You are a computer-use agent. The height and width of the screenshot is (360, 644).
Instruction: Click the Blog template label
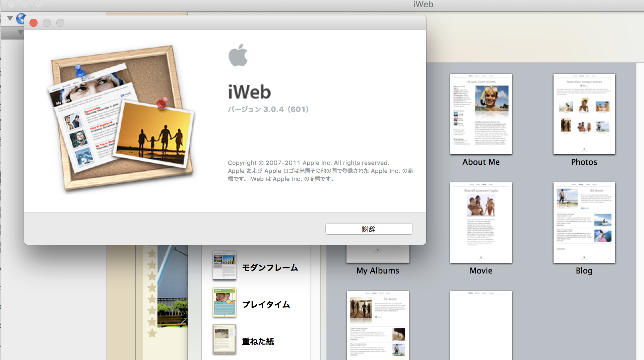[584, 271]
